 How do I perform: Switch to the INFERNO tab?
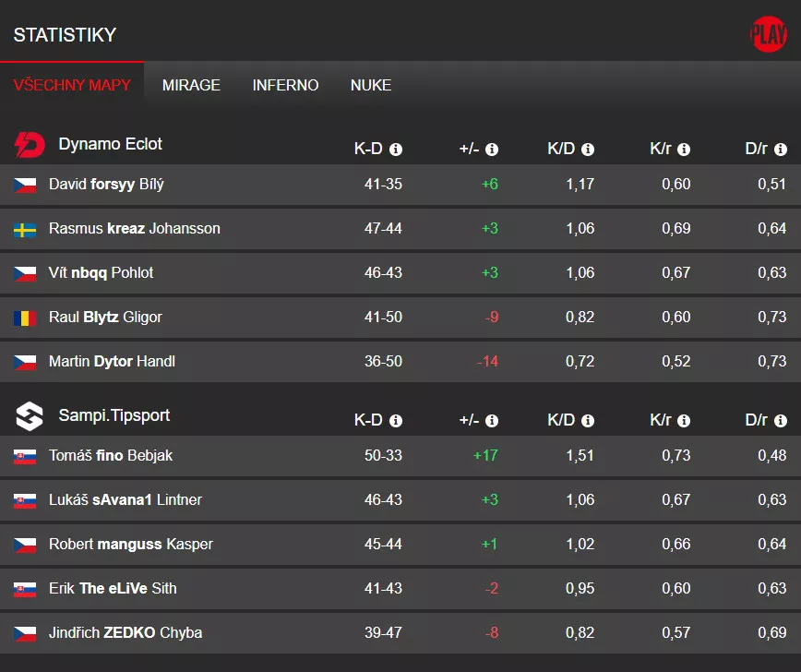[285, 85]
